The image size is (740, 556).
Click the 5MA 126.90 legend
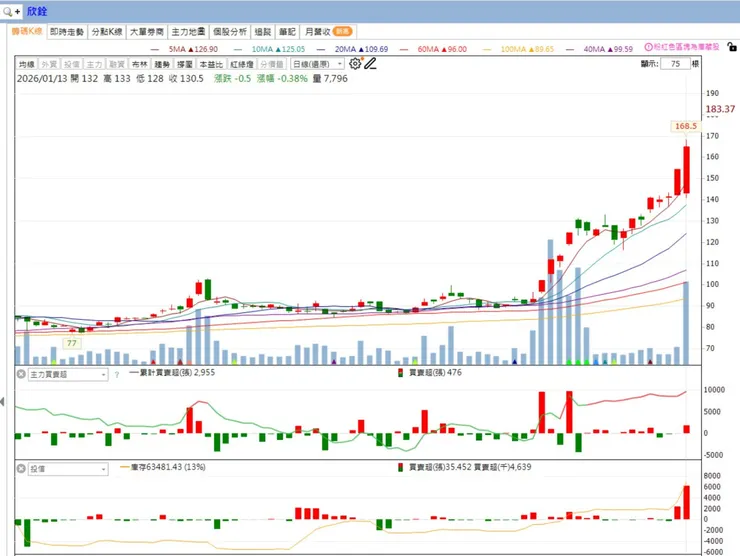[x=185, y=49]
